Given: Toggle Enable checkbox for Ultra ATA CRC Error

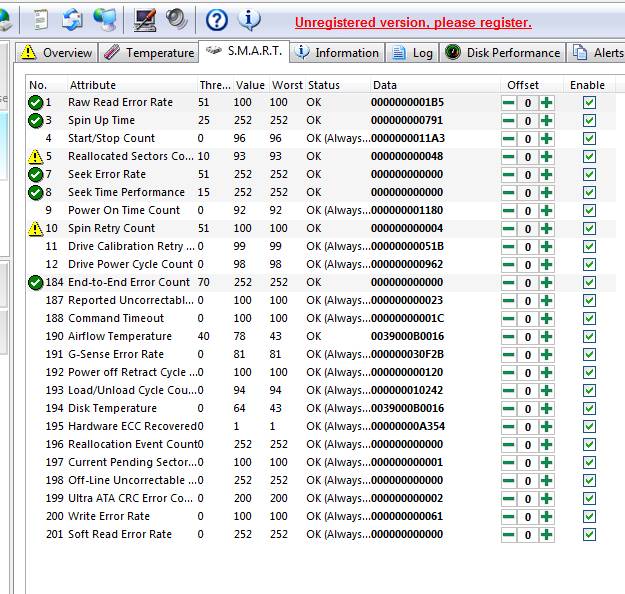Looking at the screenshot, I should click(x=589, y=499).
